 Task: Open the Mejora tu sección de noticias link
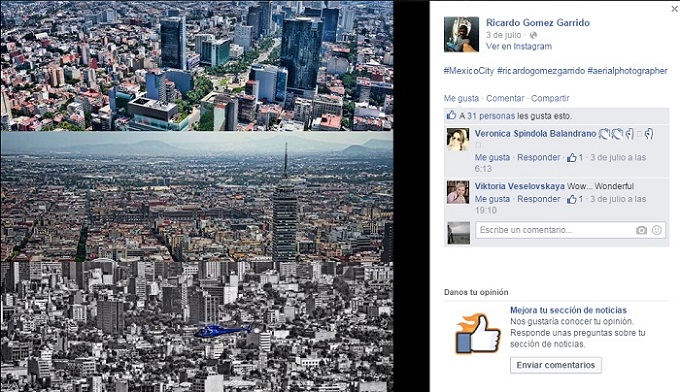(x=568, y=310)
